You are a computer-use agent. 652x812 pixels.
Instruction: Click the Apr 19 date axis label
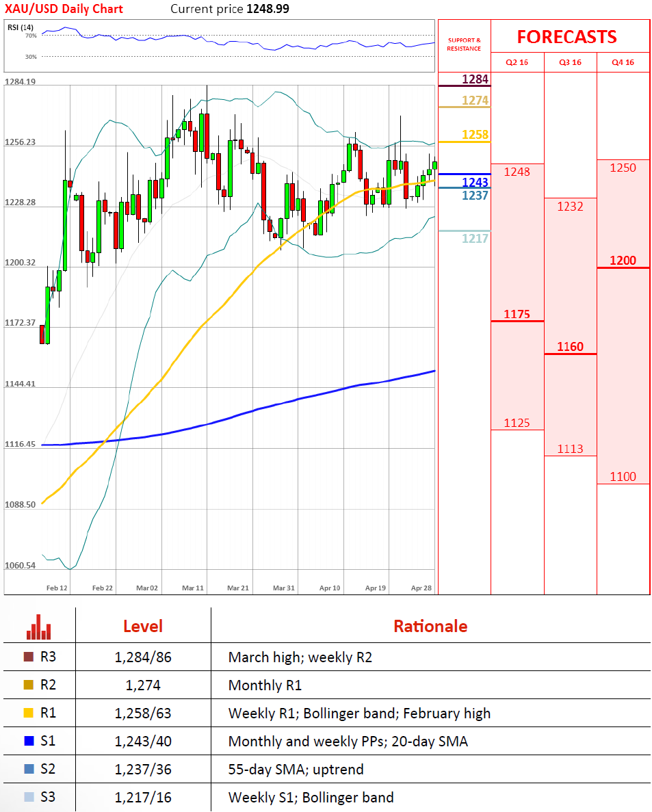click(x=376, y=588)
